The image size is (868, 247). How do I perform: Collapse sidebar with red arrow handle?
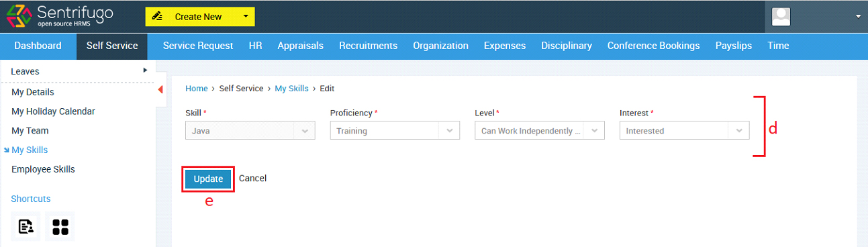coord(160,89)
